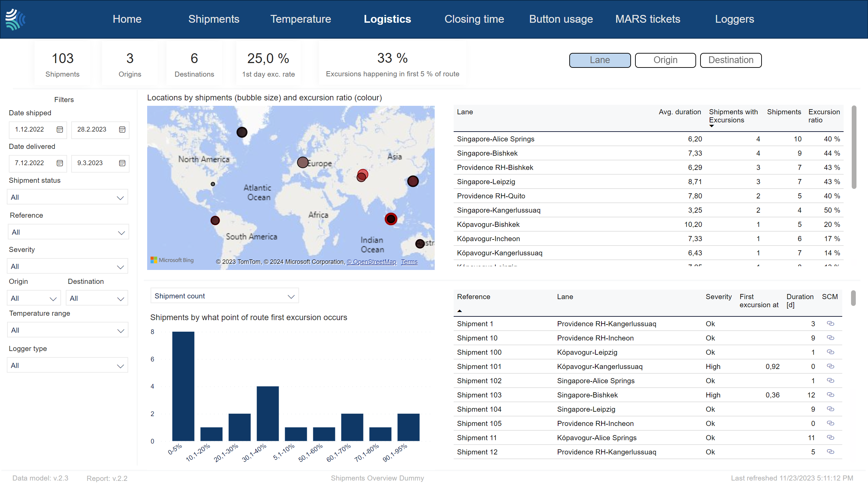Open the Destination filter dropdown
Screen dimensions: 868x488
pyautogui.click(x=97, y=298)
